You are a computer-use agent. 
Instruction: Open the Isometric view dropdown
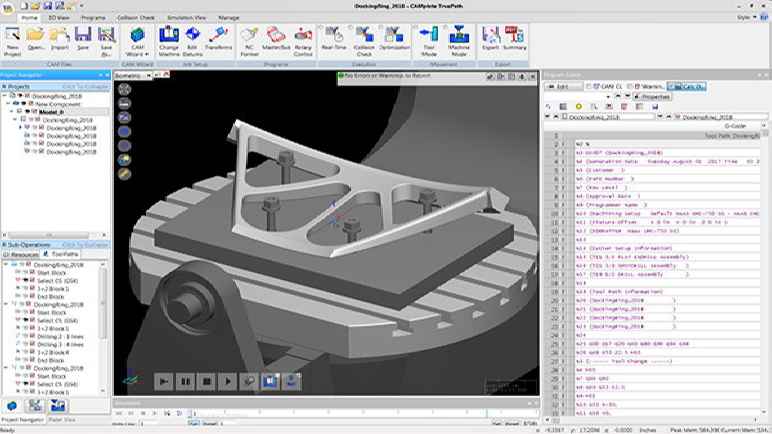(x=132, y=75)
